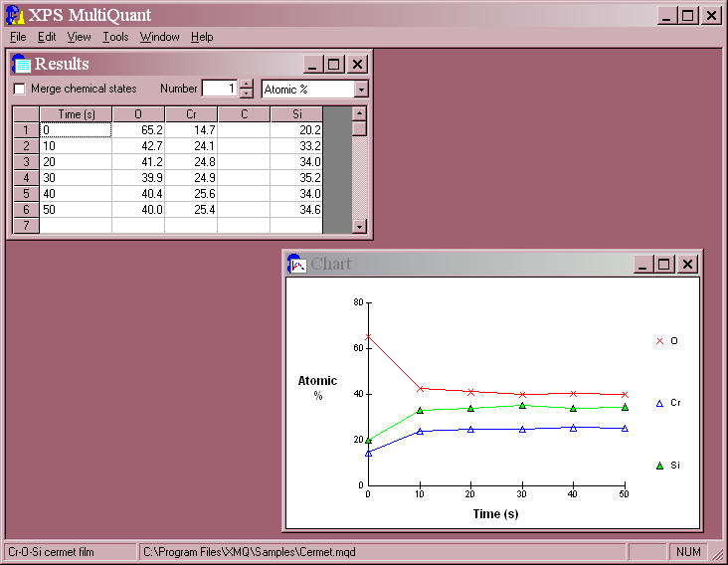Select the cell with value 65.2
728x565 pixels.
tap(138, 129)
